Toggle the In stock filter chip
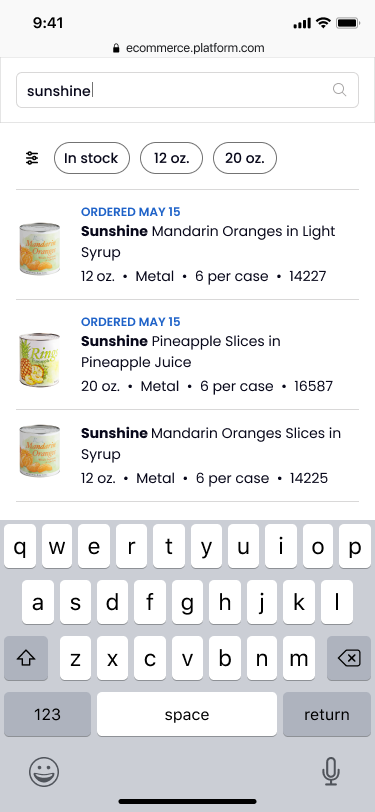The height and width of the screenshot is (812, 375). (x=92, y=158)
